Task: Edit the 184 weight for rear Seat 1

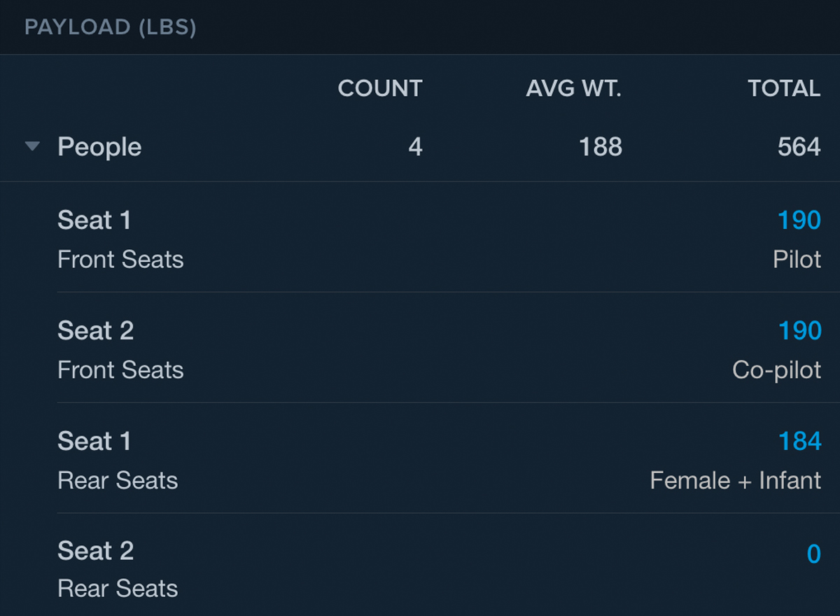Action: coord(799,441)
